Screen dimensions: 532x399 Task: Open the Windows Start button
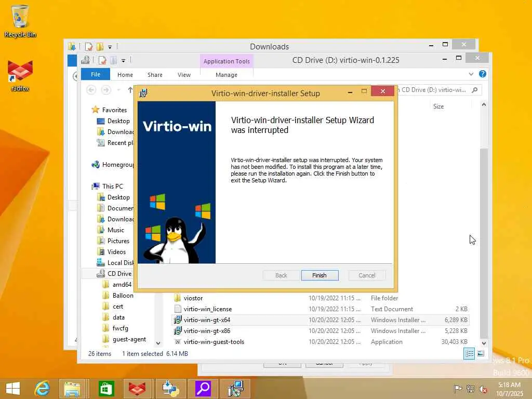tap(13, 389)
